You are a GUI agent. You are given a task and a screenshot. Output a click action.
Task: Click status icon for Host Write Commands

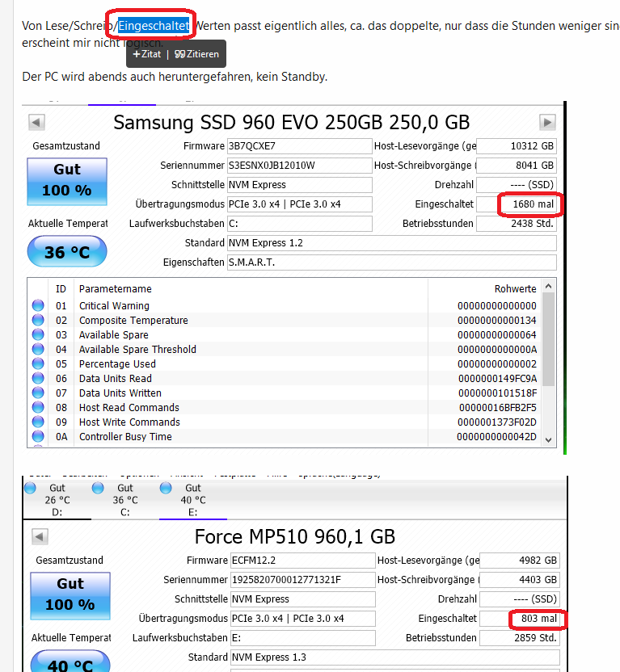tap(38, 422)
